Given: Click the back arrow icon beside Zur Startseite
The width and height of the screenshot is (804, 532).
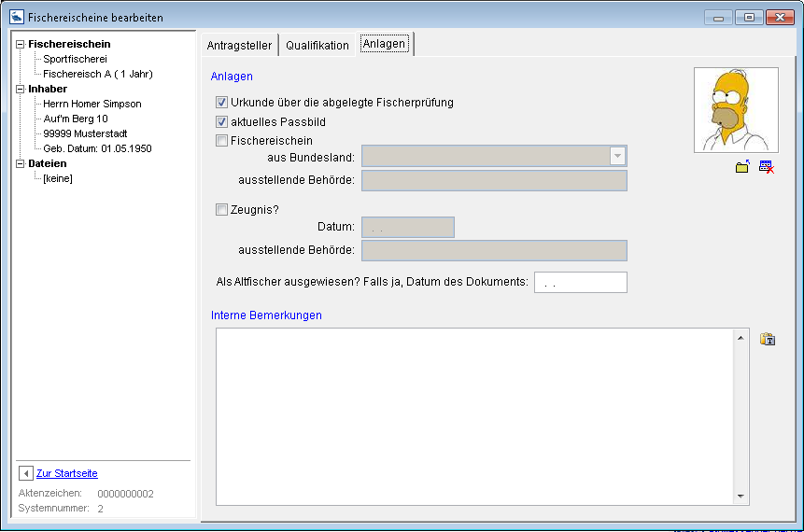Looking at the screenshot, I should point(26,473).
